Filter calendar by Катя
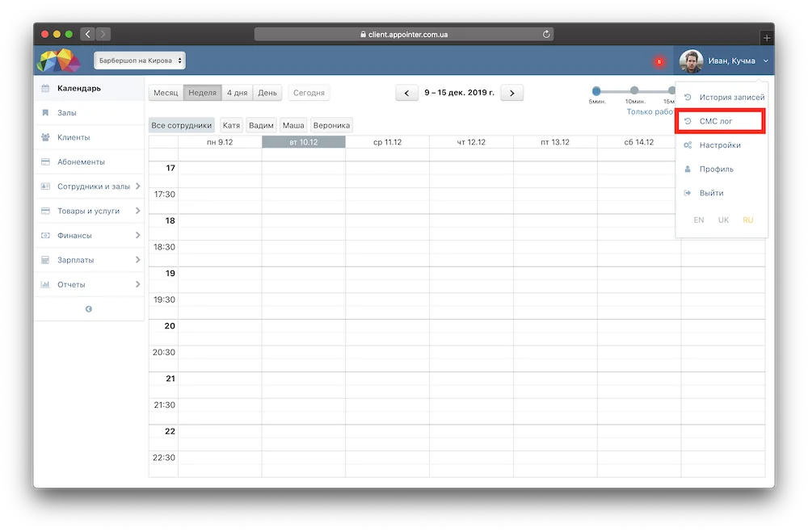Screen dimensions: 808x532 (231, 125)
